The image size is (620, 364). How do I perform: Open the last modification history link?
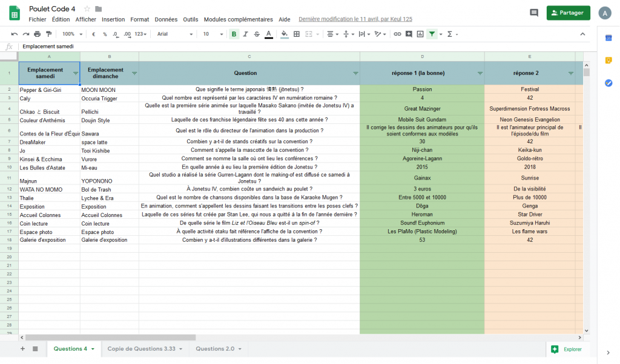[x=355, y=19]
